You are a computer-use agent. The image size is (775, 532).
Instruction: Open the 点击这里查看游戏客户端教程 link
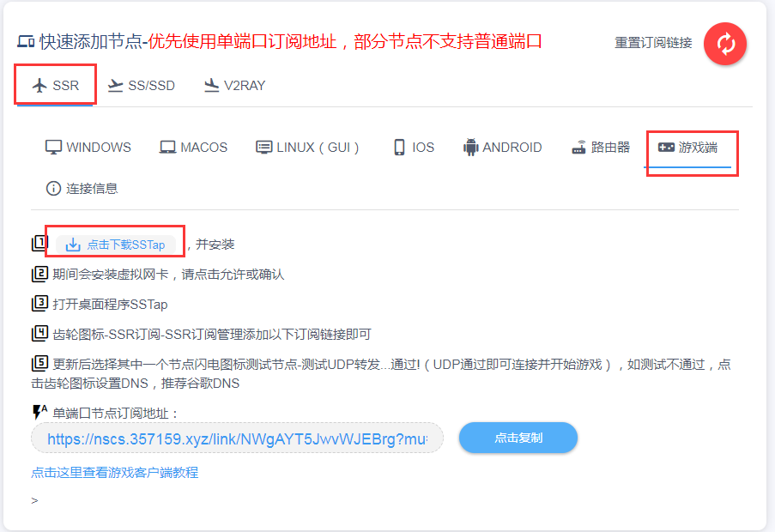pos(115,472)
